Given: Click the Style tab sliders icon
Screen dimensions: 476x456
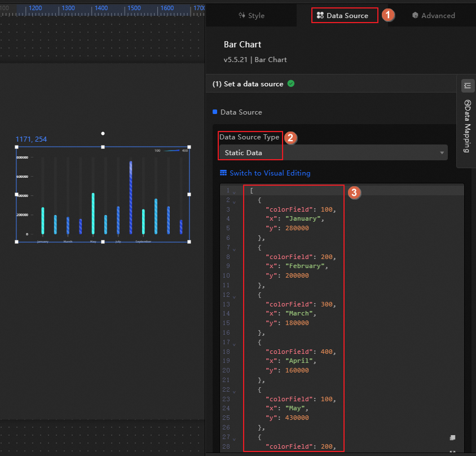Looking at the screenshot, I should (241, 15).
